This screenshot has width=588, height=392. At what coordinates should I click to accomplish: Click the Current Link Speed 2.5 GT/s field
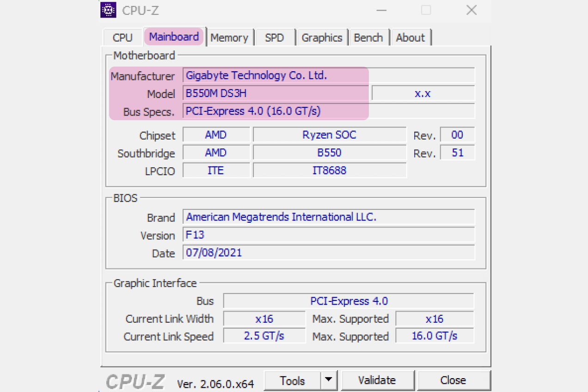click(264, 336)
